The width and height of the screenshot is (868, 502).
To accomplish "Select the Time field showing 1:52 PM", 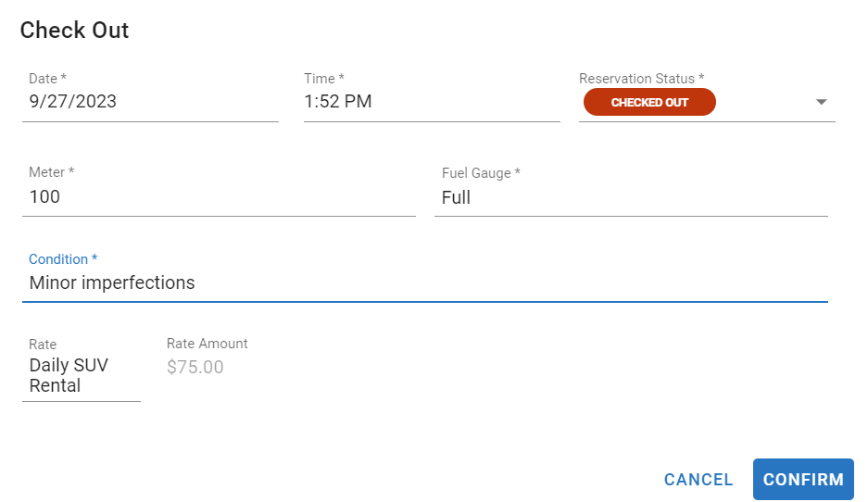I will pos(431,102).
